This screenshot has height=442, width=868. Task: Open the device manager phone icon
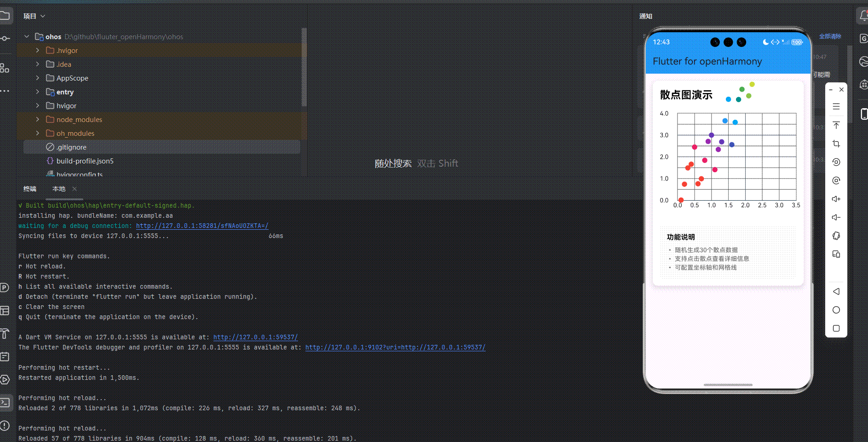coord(864,114)
